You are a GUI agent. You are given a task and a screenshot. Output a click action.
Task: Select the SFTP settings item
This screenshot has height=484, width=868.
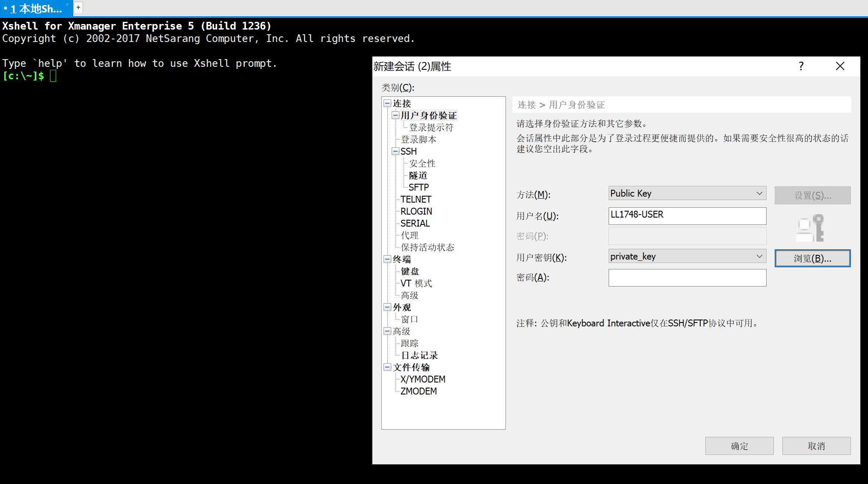point(418,187)
